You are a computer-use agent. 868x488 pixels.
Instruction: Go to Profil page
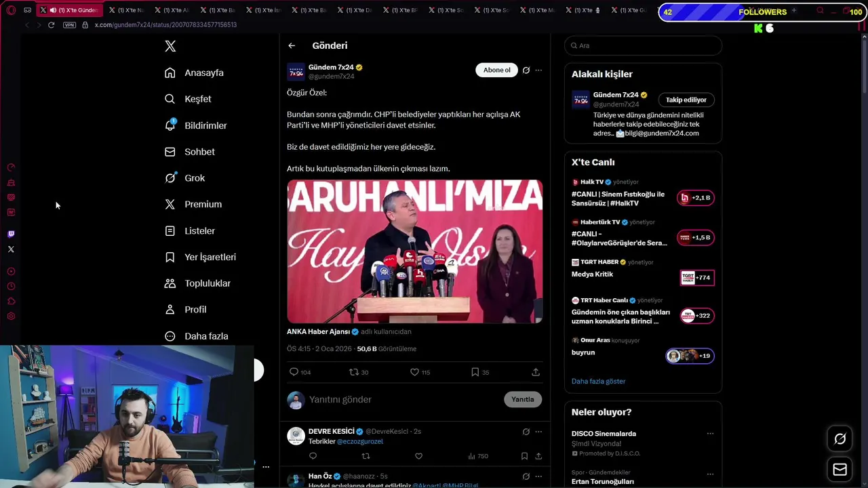(185, 309)
